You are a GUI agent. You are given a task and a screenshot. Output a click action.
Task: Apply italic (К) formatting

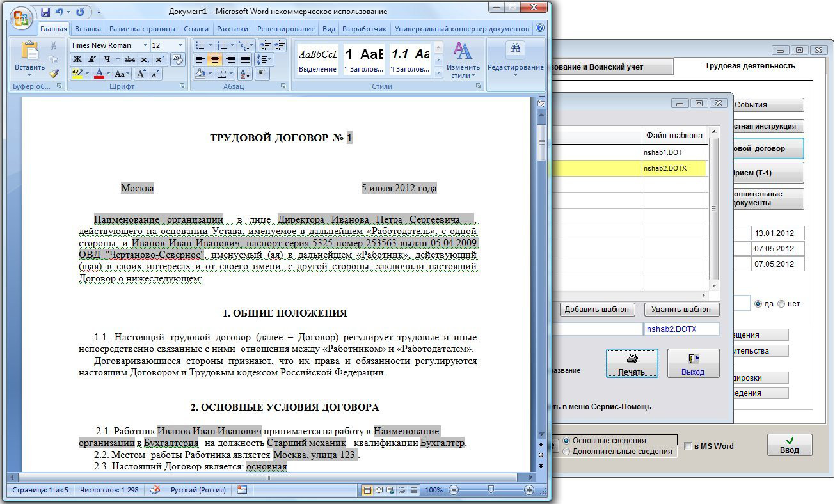(91, 59)
